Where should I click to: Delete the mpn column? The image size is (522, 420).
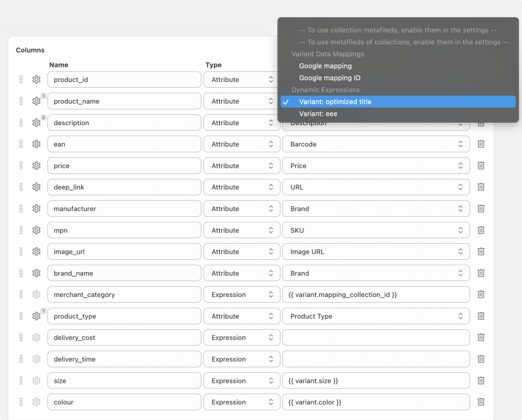click(x=481, y=230)
